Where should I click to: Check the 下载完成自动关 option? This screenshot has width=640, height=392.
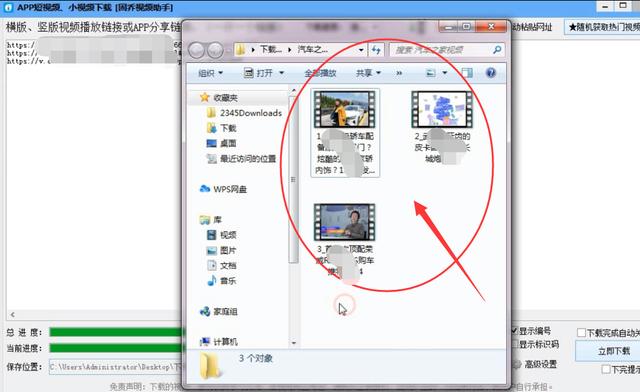coord(581,333)
